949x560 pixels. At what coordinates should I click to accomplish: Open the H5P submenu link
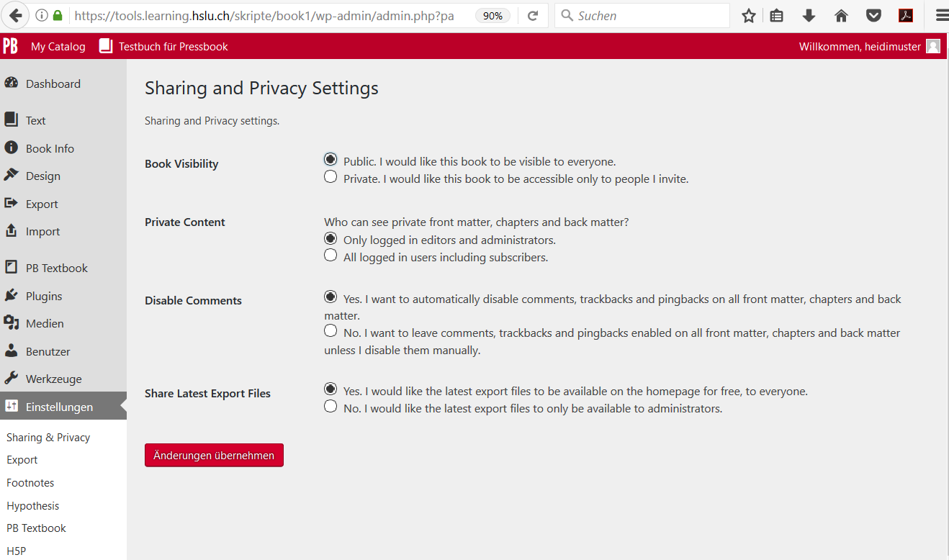17,551
